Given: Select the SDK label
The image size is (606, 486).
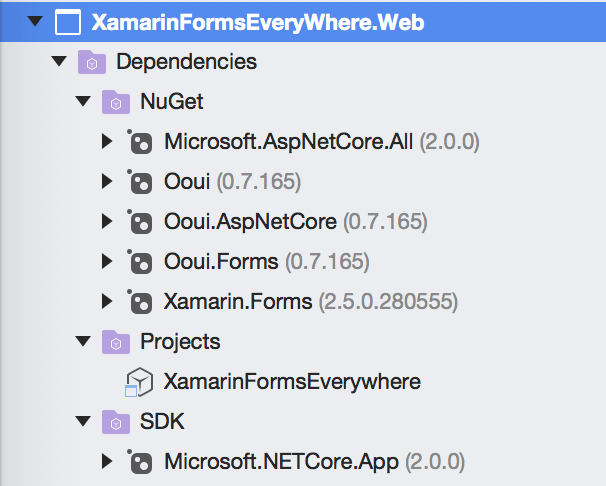Looking at the screenshot, I should [162, 421].
